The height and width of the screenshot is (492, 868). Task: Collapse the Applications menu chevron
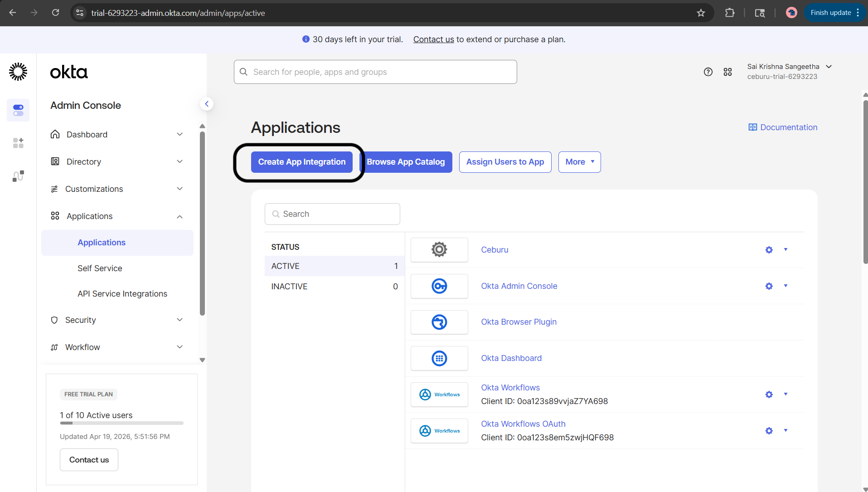click(x=179, y=216)
